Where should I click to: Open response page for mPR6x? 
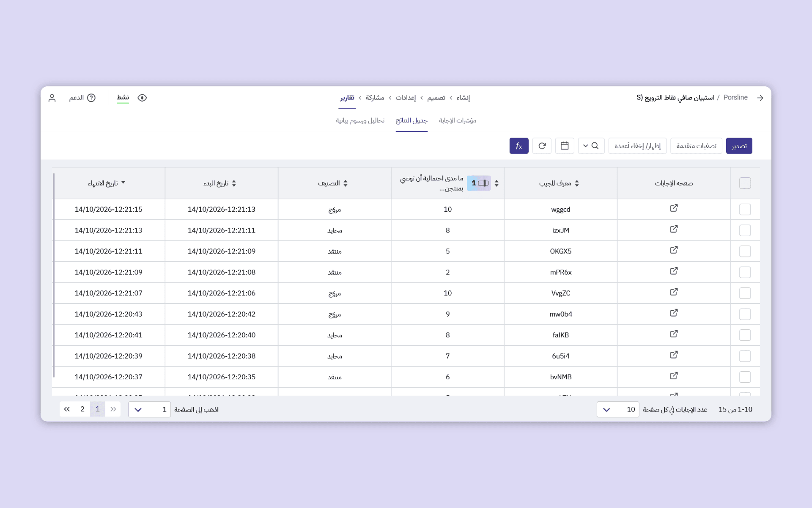pyautogui.click(x=674, y=271)
